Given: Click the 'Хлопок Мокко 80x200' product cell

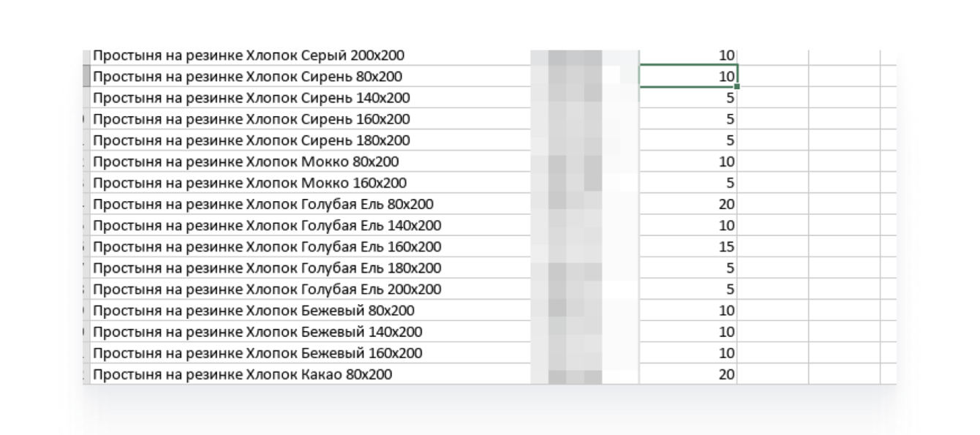Looking at the screenshot, I should point(246,162).
